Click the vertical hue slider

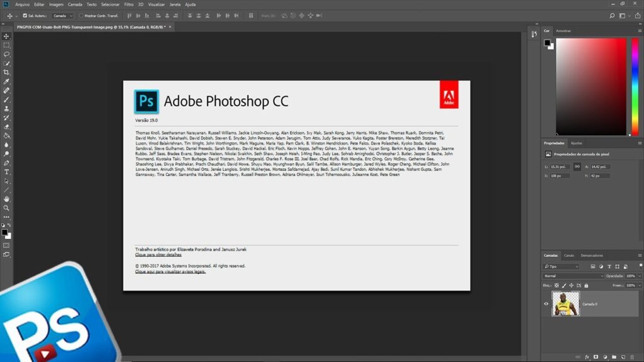coord(635,87)
